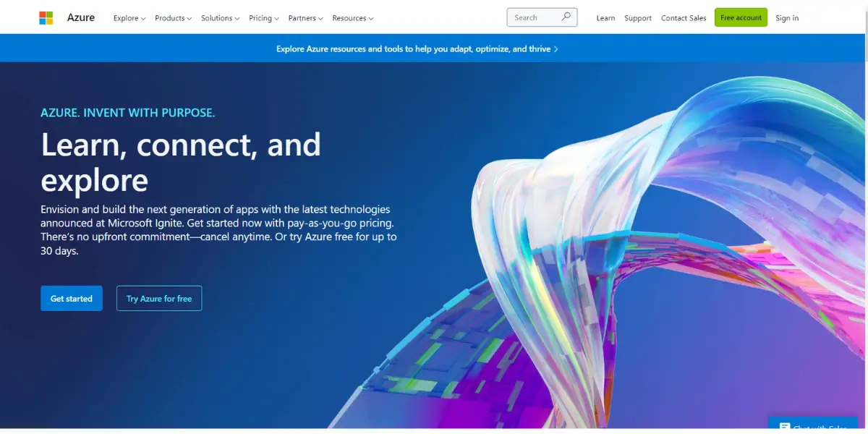
Task: Click the Get started button
Action: [72, 298]
